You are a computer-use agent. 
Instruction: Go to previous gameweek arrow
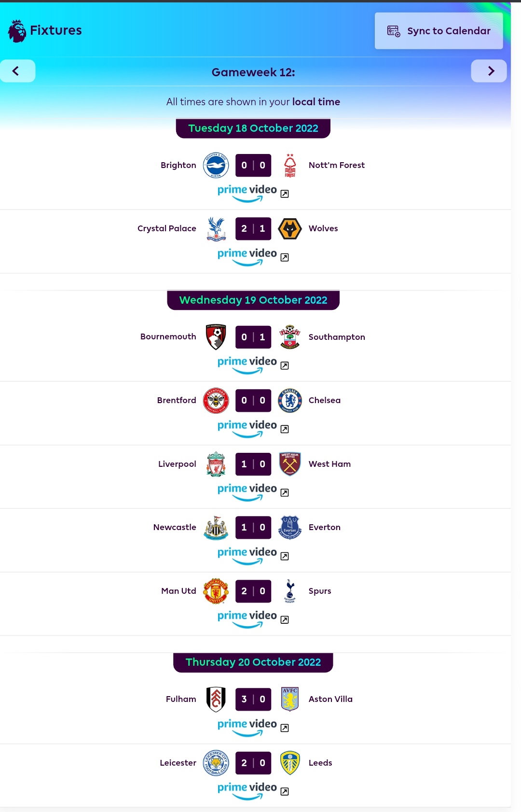tap(18, 71)
